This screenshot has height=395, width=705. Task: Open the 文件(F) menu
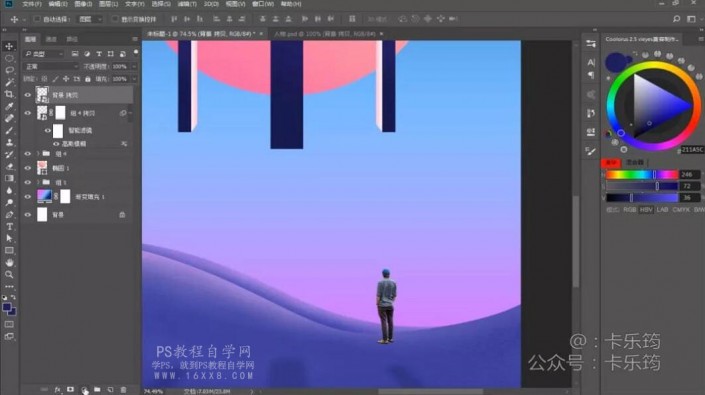click(x=31, y=4)
